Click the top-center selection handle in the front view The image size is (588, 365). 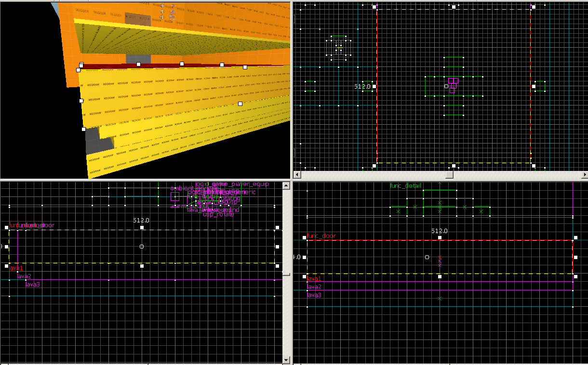click(x=142, y=227)
